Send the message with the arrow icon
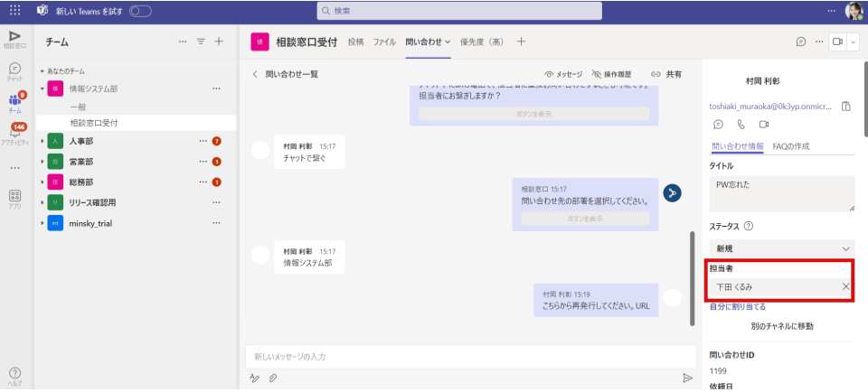 click(687, 378)
